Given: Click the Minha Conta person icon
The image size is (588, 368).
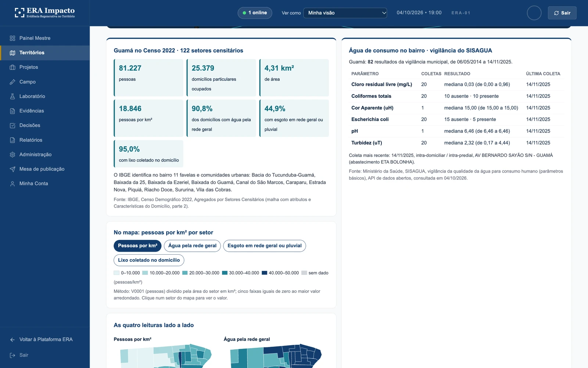Looking at the screenshot, I should click(x=12, y=184).
